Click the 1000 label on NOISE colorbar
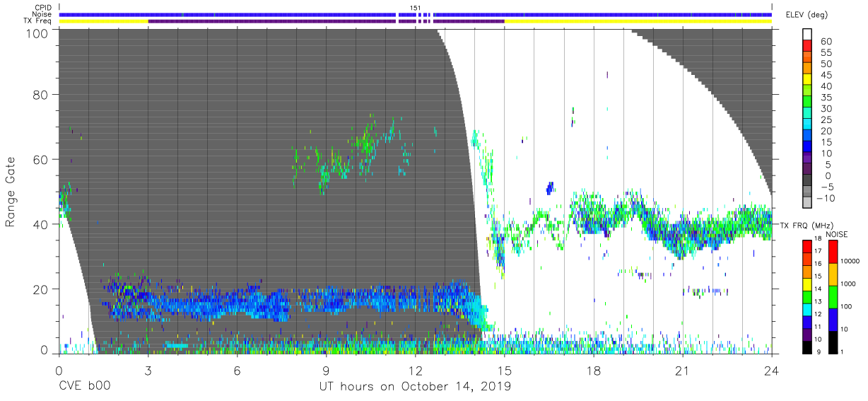This screenshot has height=401, width=868. [850, 284]
